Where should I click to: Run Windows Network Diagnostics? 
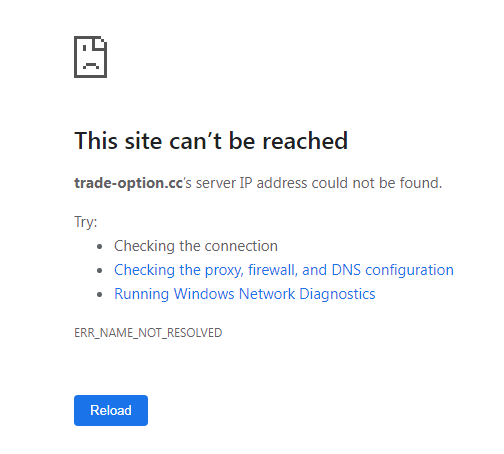(x=245, y=294)
